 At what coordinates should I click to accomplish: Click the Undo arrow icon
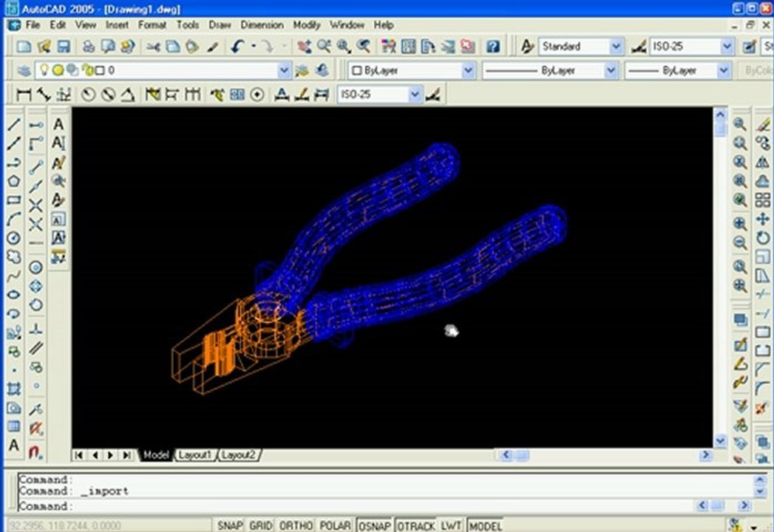[237, 47]
